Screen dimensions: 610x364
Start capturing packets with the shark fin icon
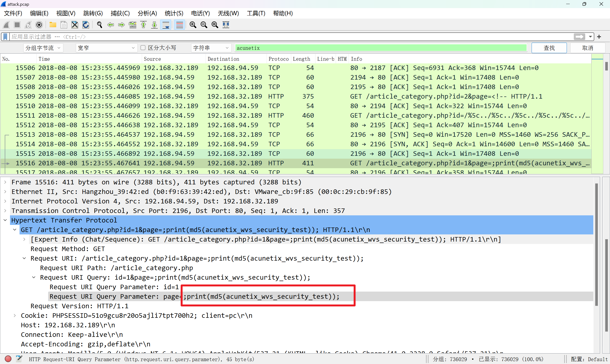[x=6, y=25]
